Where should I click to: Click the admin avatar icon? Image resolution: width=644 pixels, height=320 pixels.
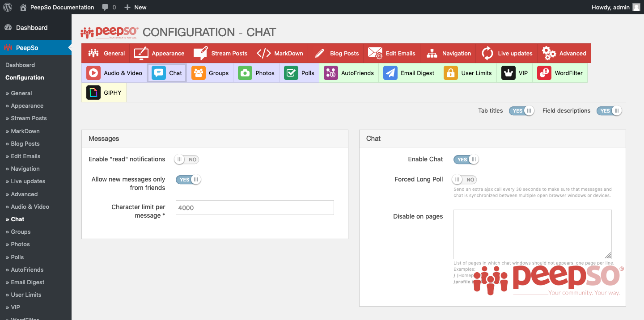point(636,7)
